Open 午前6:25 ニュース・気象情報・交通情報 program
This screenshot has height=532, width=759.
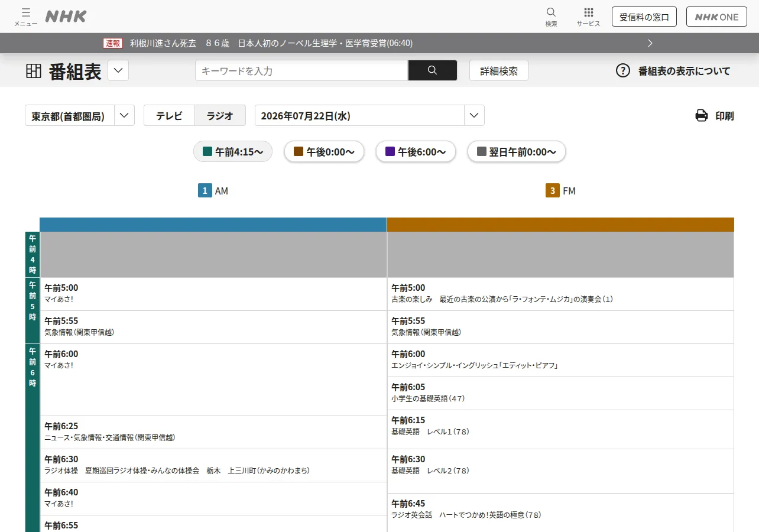(x=213, y=432)
